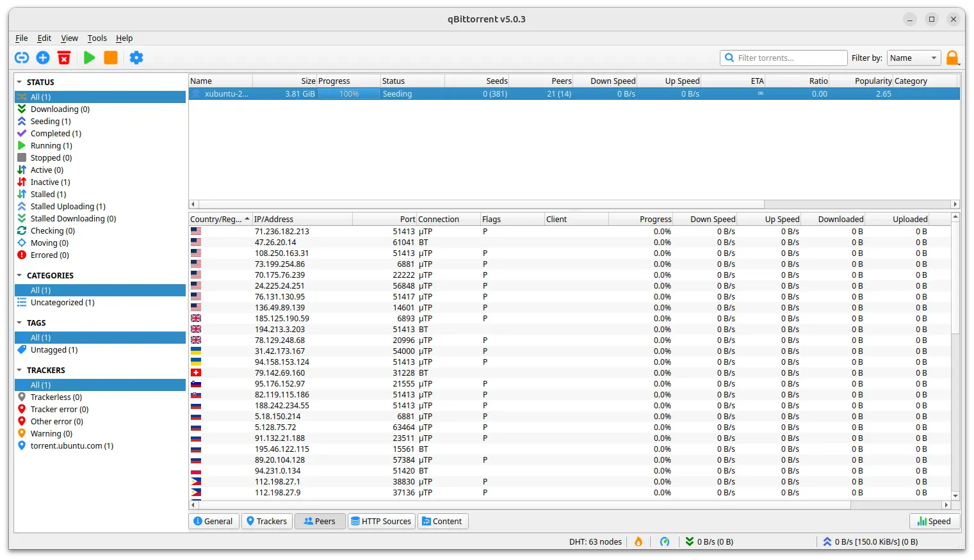Collapse the STATUS section
Viewport: 974px width, 560px height.
point(19,83)
